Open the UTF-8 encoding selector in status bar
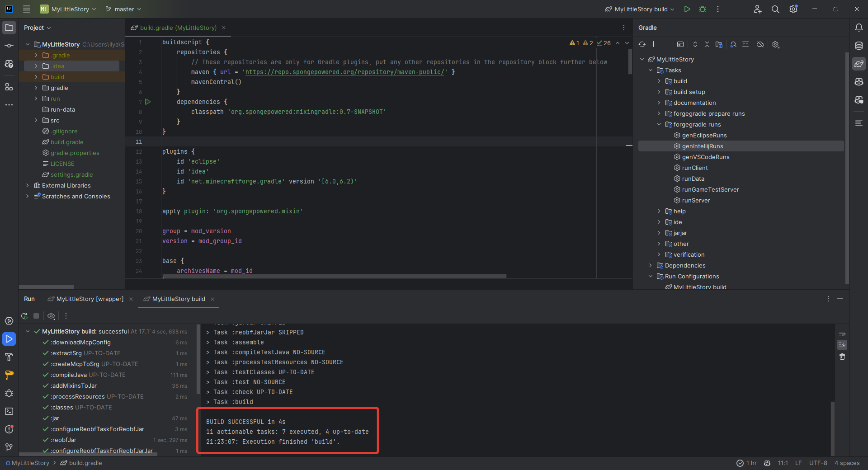 coord(818,463)
